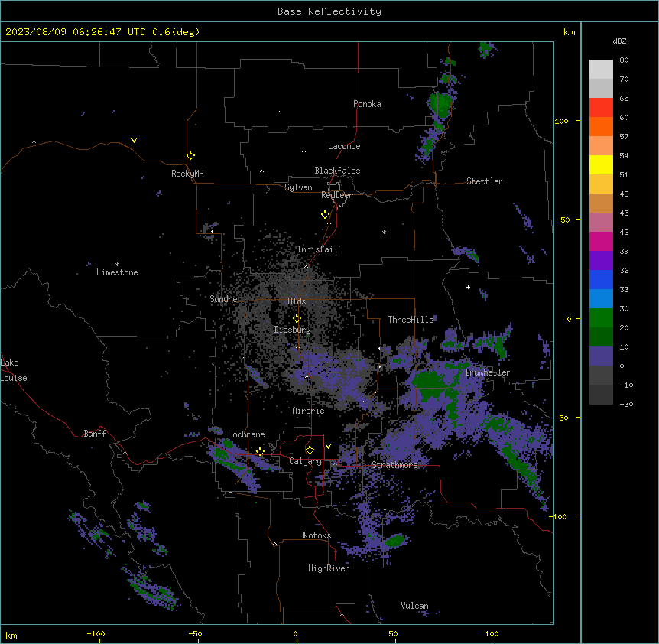Click the HighRiver label
Viewport: 659px width, 644px height.
point(329,568)
